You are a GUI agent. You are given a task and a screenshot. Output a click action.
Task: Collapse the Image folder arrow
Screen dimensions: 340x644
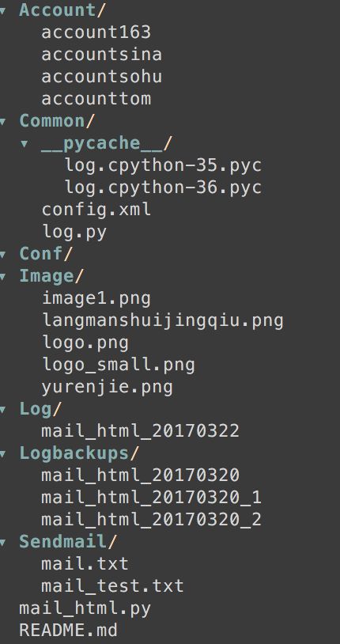(x=2, y=277)
